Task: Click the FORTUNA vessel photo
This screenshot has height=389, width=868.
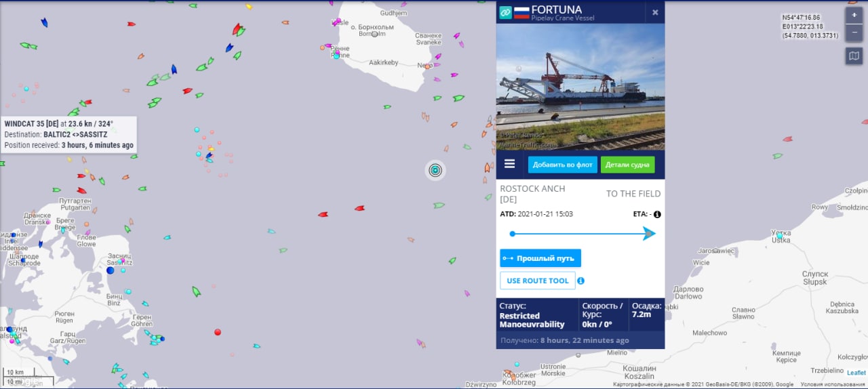Action: (580, 87)
